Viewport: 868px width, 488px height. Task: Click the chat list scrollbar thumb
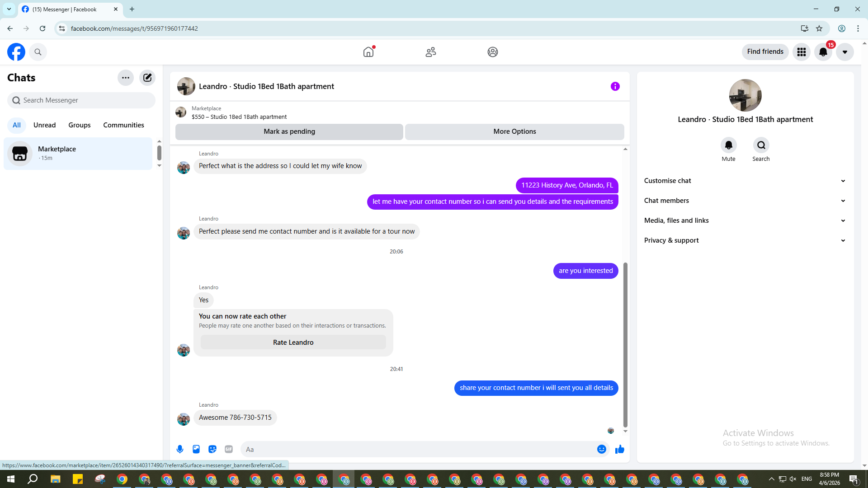(159, 153)
